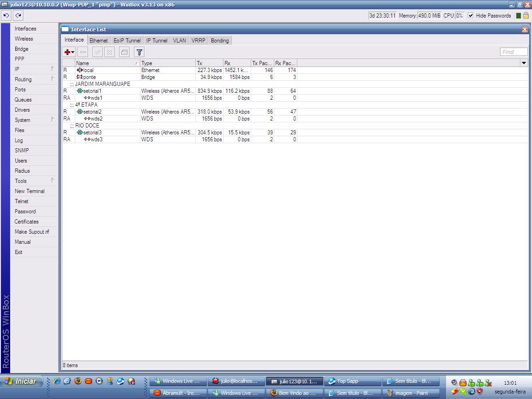Click the WDS icon of wds1

click(87, 98)
